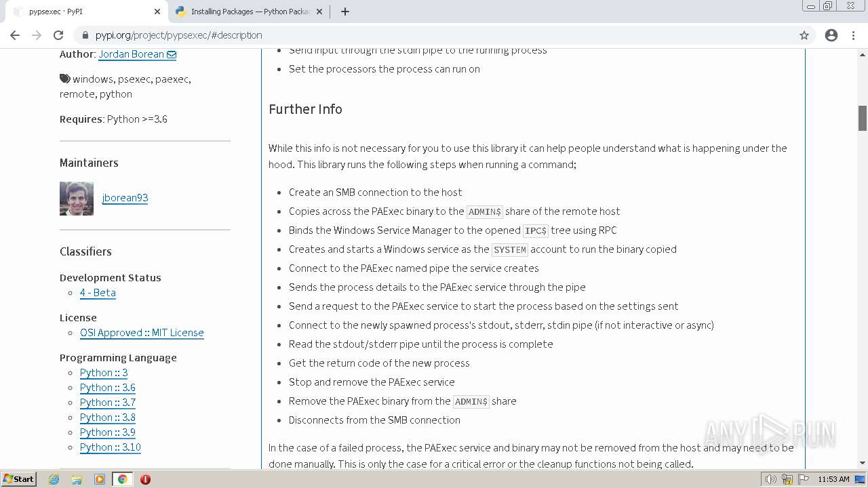
Task: Click the Development Status label
Action: pos(111,278)
